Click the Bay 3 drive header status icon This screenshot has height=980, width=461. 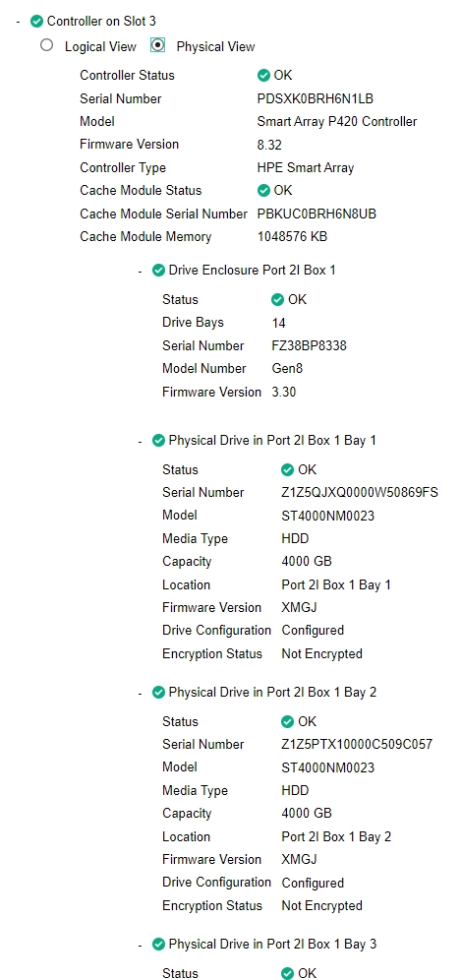click(x=158, y=944)
